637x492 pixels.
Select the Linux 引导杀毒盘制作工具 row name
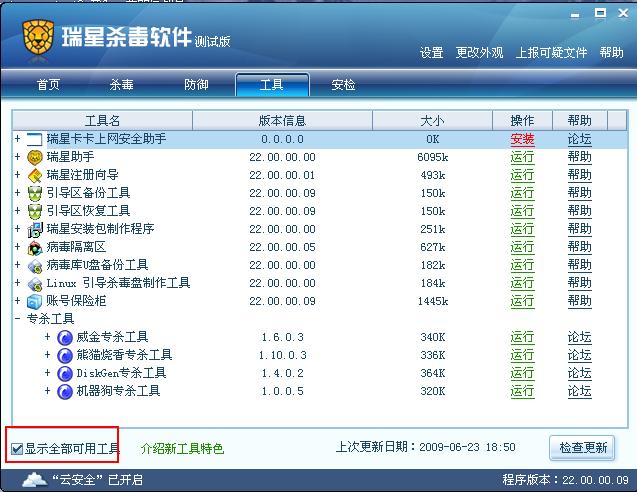118,283
